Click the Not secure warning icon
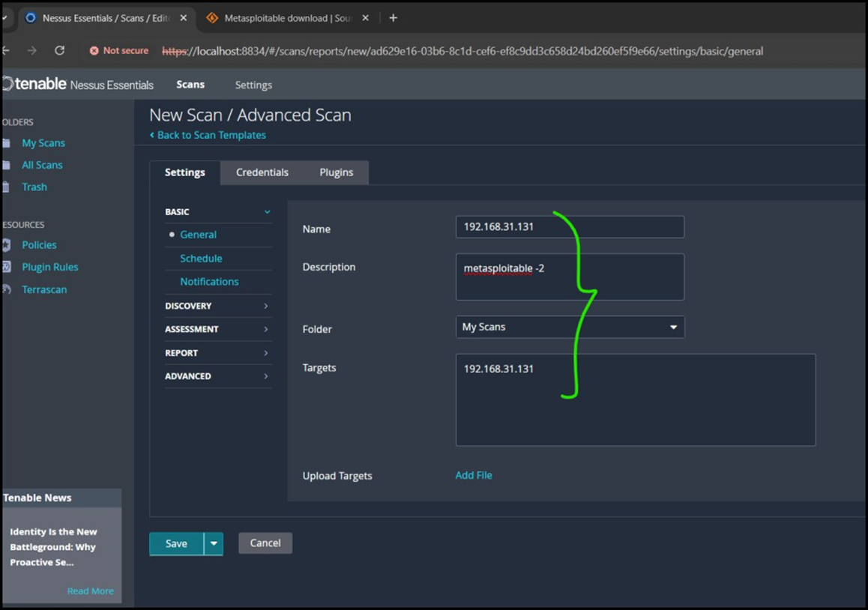Screen dimensions: 868x610 (x=94, y=50)
